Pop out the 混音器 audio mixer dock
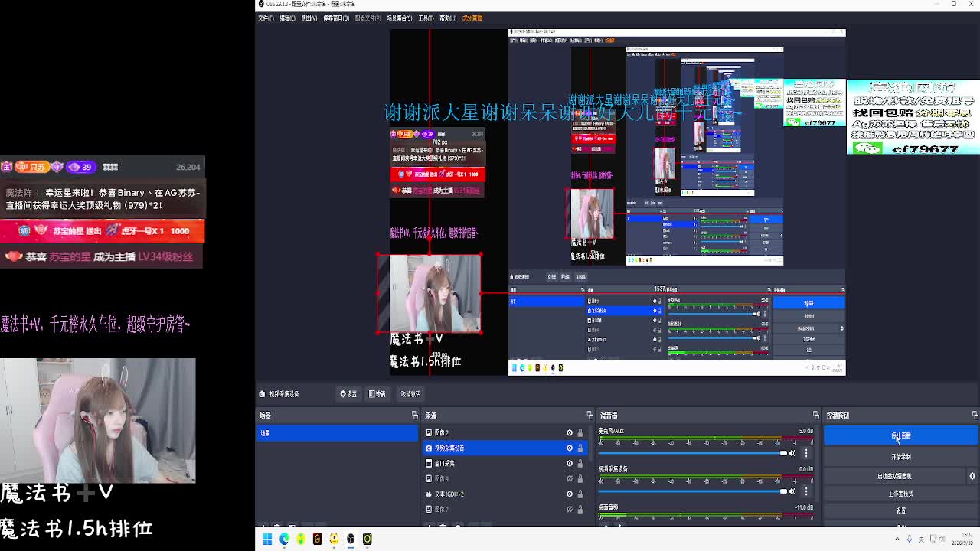Screen dimensions: 980x551 (815, 416)
